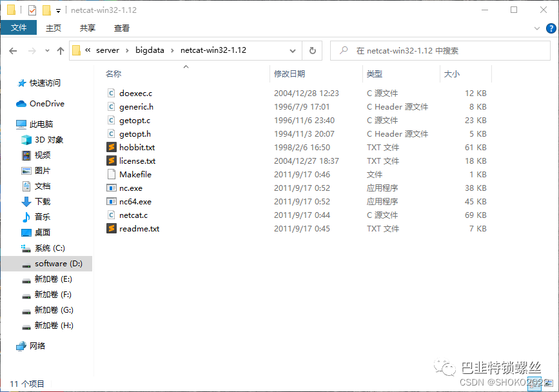Click the nc64.exe application icon
Image resolution: width=559 pixels, height=392 pixels.
point(112,201)
